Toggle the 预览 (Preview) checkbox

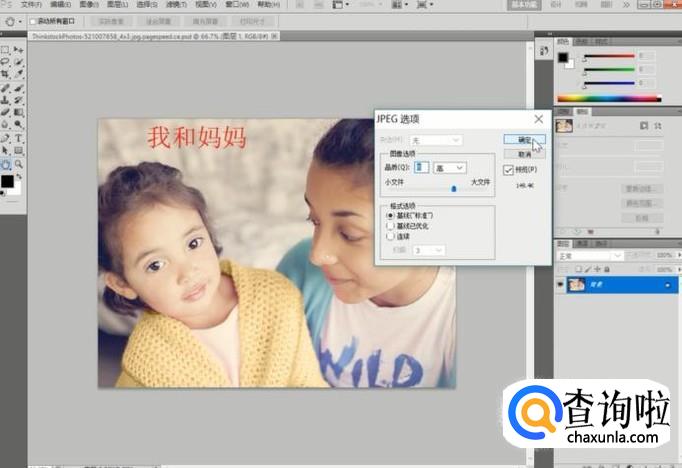509,170
